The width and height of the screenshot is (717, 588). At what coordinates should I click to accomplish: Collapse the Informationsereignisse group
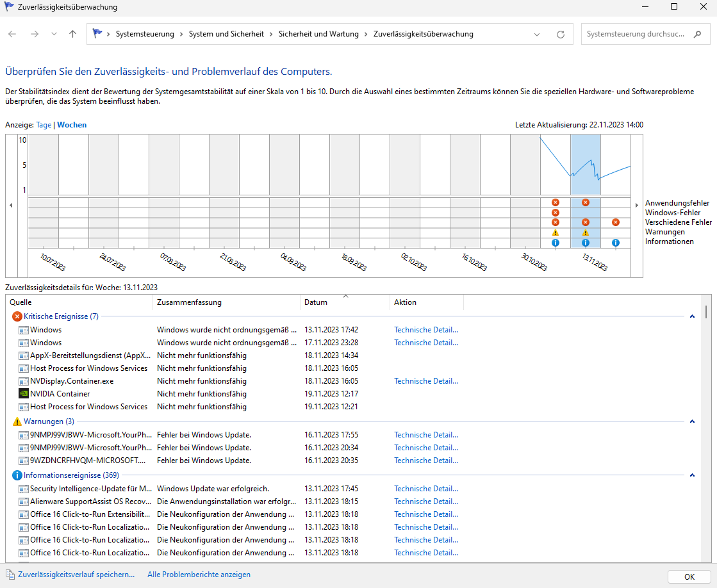(x=692, y=475)
